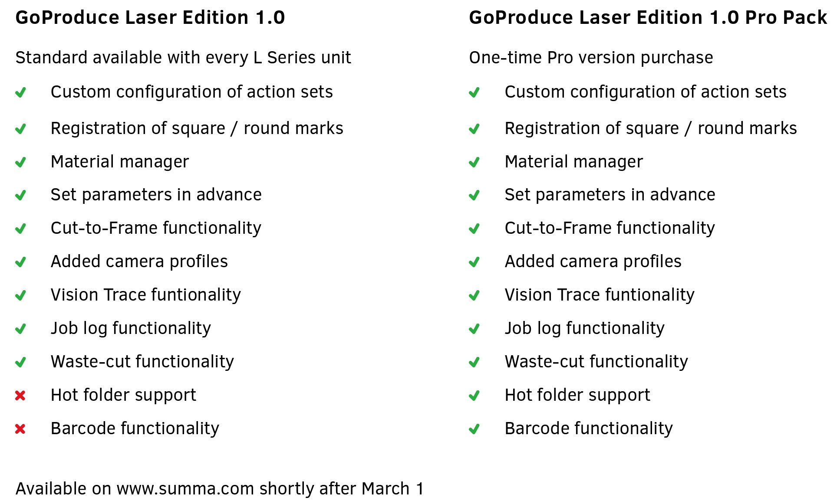Image resolution: width=837 pixels, height=504 pixels.
Task: Click green checkmark next to Pro Pack Barcode functionality
Action: pyautogui.click(x=475, y=429)
